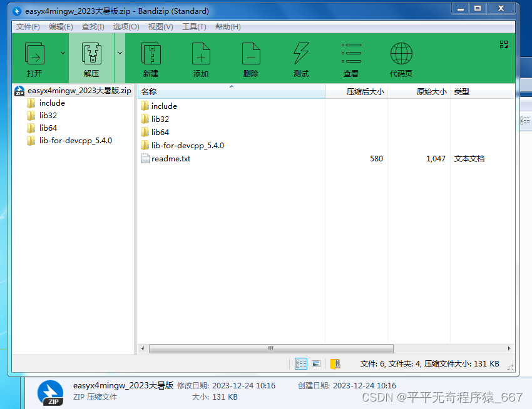Click the modified date 2023-12-24 10:16 in details pane

pyautogui.click(x=243, y=386)
